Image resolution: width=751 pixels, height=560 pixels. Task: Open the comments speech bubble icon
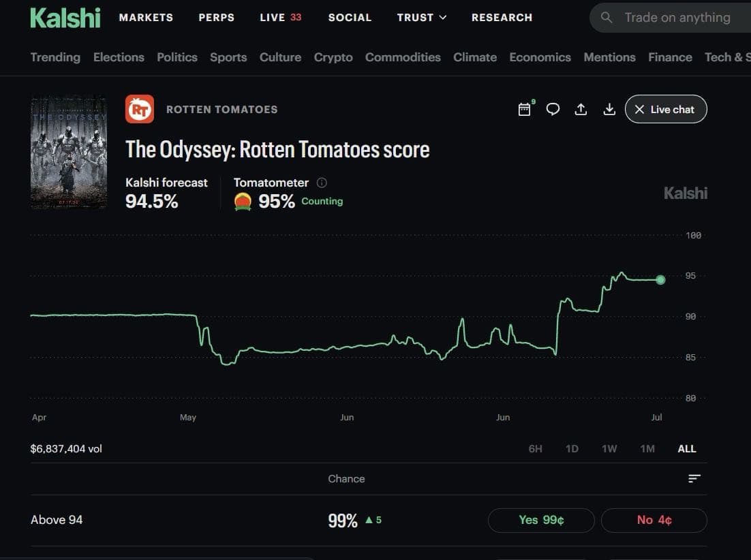[x=553, y=109]
